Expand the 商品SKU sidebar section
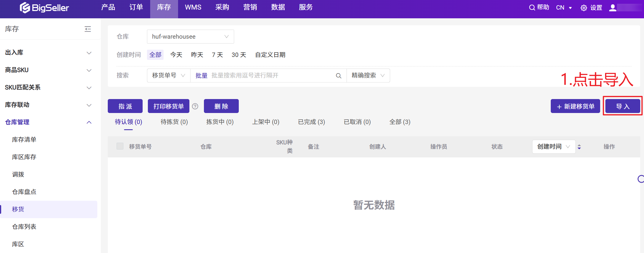 coord(49,70)
